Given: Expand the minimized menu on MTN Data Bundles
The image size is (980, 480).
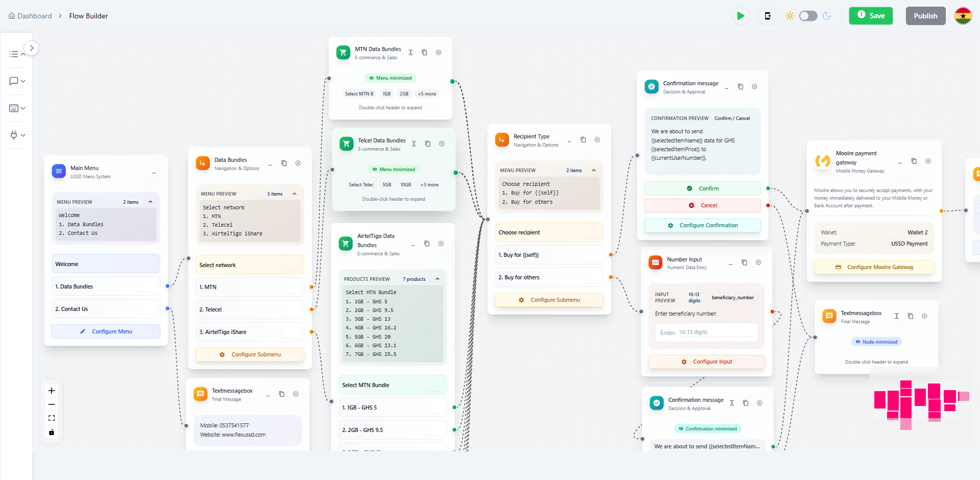Looking at the screenshot, I should tap(390, 78).
